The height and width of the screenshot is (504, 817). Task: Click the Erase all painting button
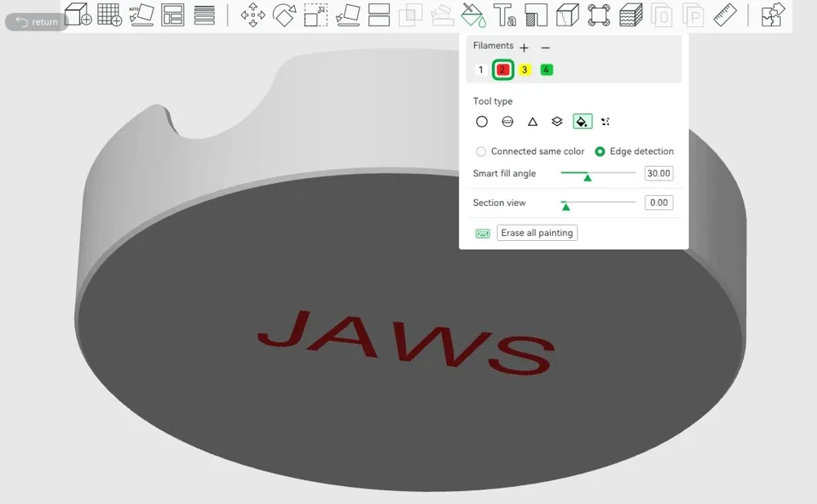(x=537, y=233)
